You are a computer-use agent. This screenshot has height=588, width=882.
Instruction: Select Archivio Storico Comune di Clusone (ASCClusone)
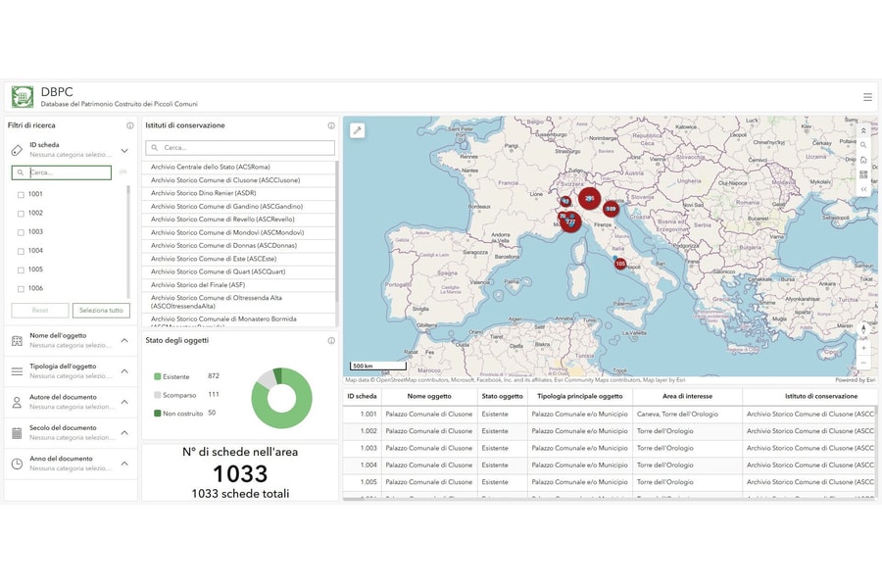coord(239,180)
